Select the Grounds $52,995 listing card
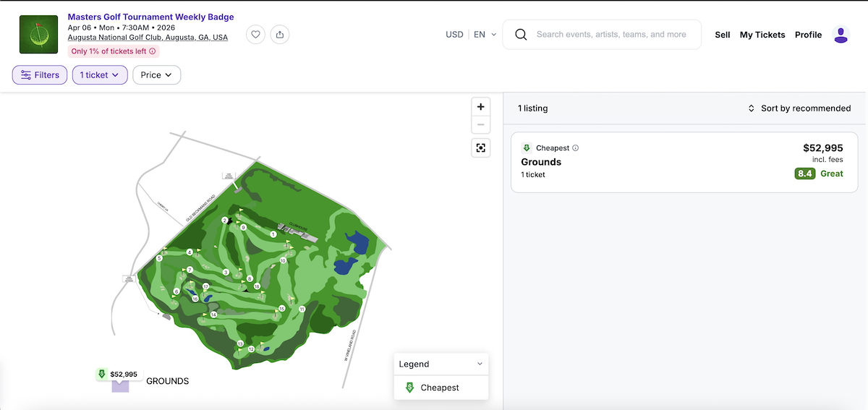Image resolution: width=868 pixels, height=410 pixels. (684, 162)
